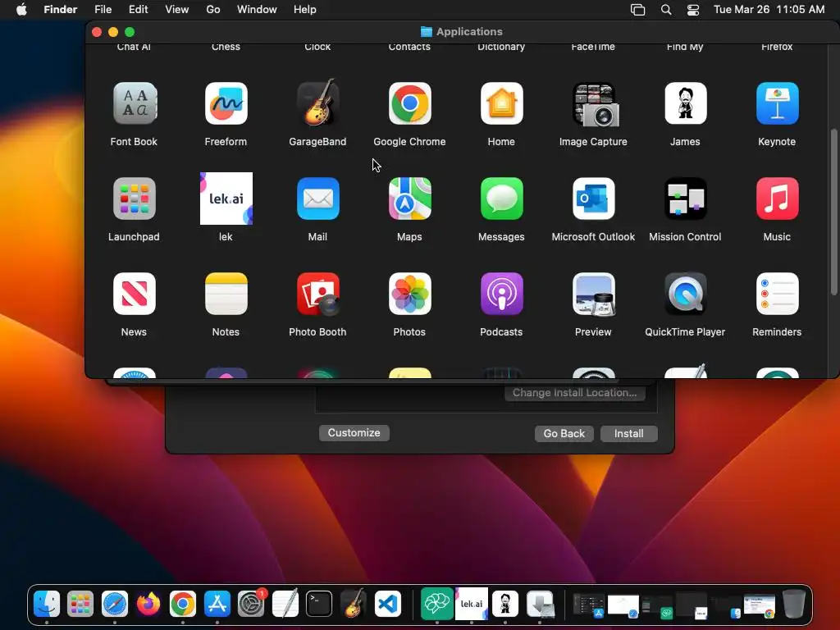
Task: Click the date and time in menu bar
Action: pyautogui.click(x=769, y=10)
